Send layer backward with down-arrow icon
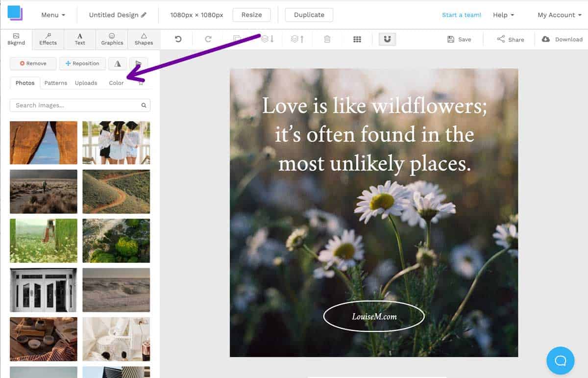The height and width of the screenshot is (378, 588). coord(268,39)
